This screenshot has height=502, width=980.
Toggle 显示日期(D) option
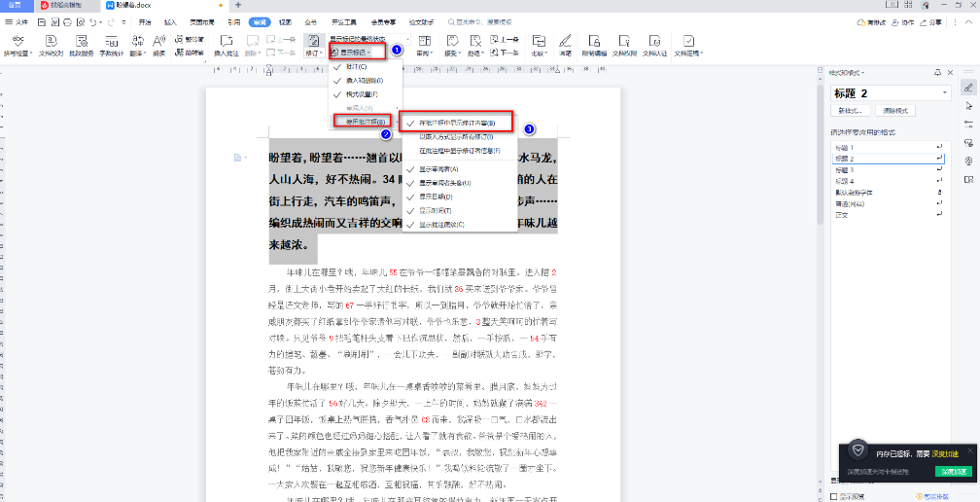tap(459, 197)
